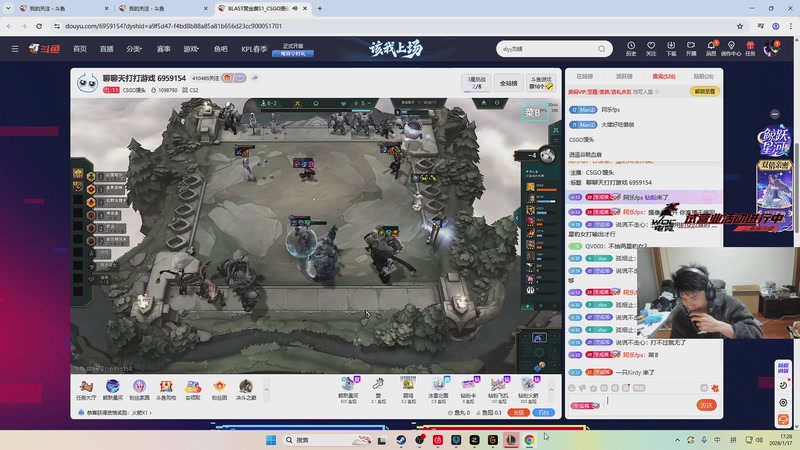Open 直播 in the navbar

point(107,49)
